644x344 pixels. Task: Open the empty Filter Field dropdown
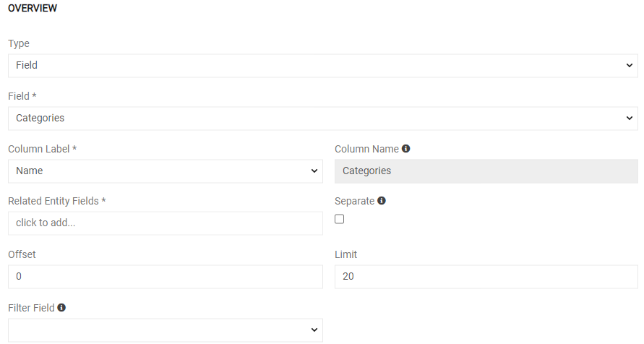[x=166, y=330]
